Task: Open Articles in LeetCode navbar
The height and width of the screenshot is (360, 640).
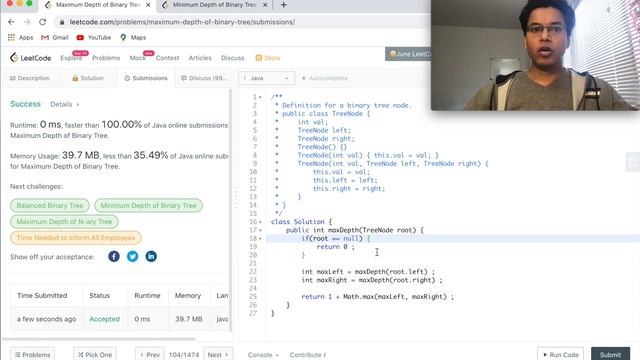Action: (x=200, y=58)
